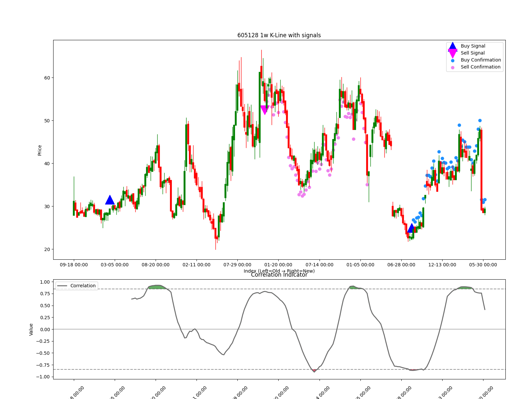Click the x-axis tick '07-29 00:00'
532x399 pixels.
237,265
